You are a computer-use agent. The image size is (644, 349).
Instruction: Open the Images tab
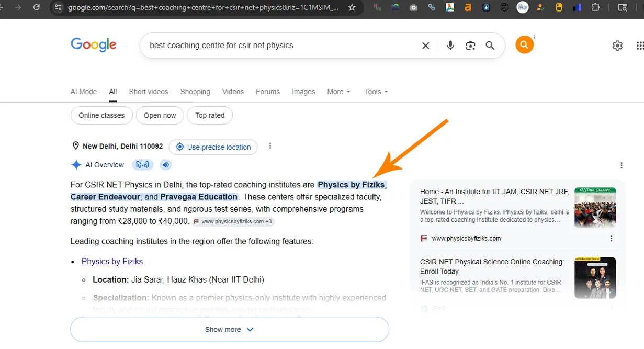click(303, 92)
